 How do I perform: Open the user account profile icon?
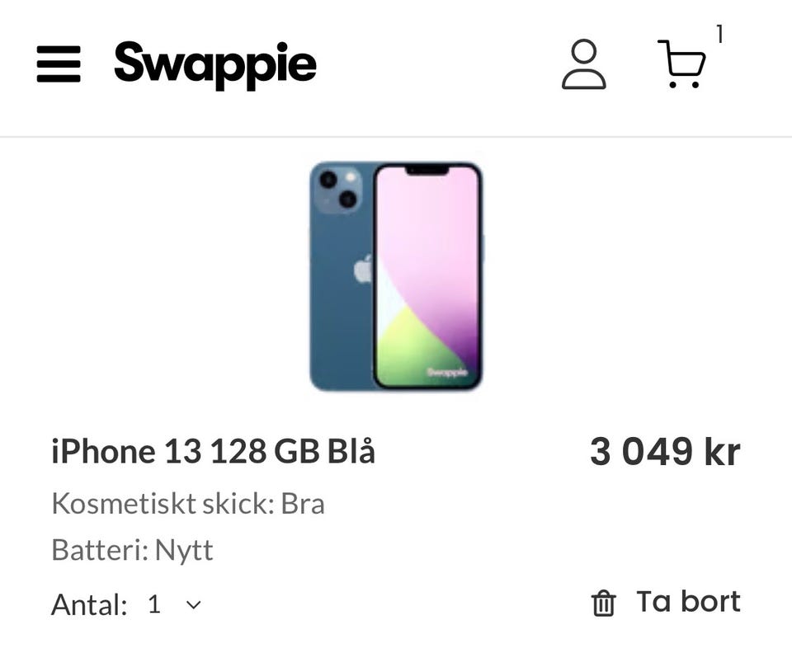point(583,64)
